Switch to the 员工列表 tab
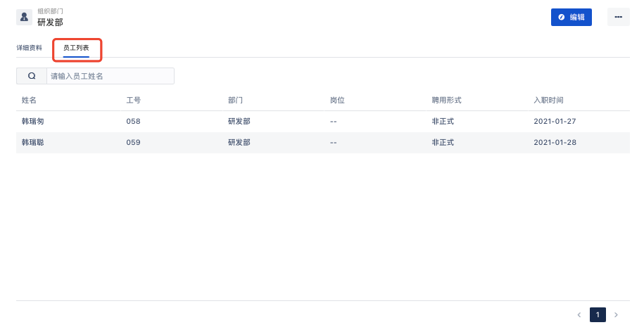 click(76, 48)
